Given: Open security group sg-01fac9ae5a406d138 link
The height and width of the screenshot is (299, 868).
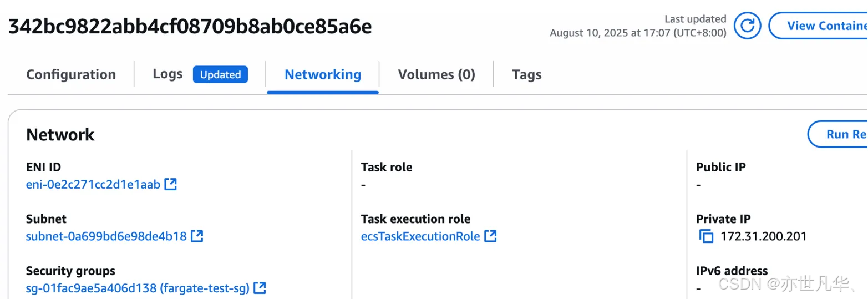Looking at the screenshot, I should (x=138, y=288).
